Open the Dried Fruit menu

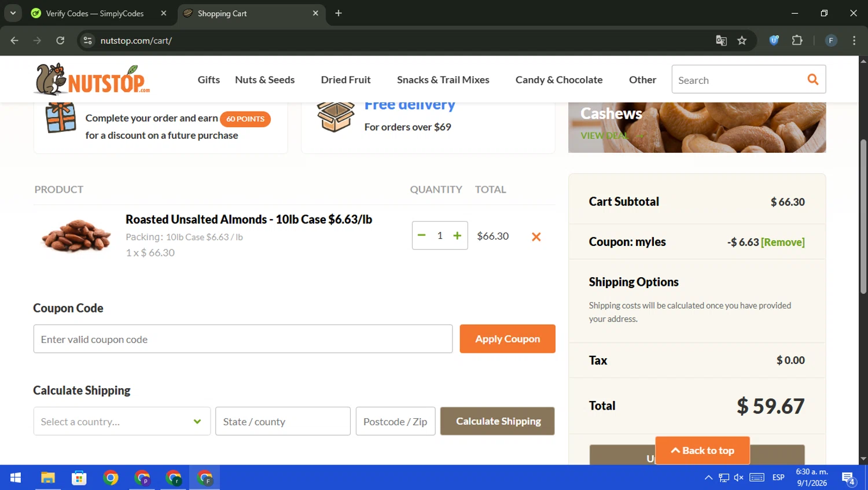pyautogui.click(x=345, y=80)
